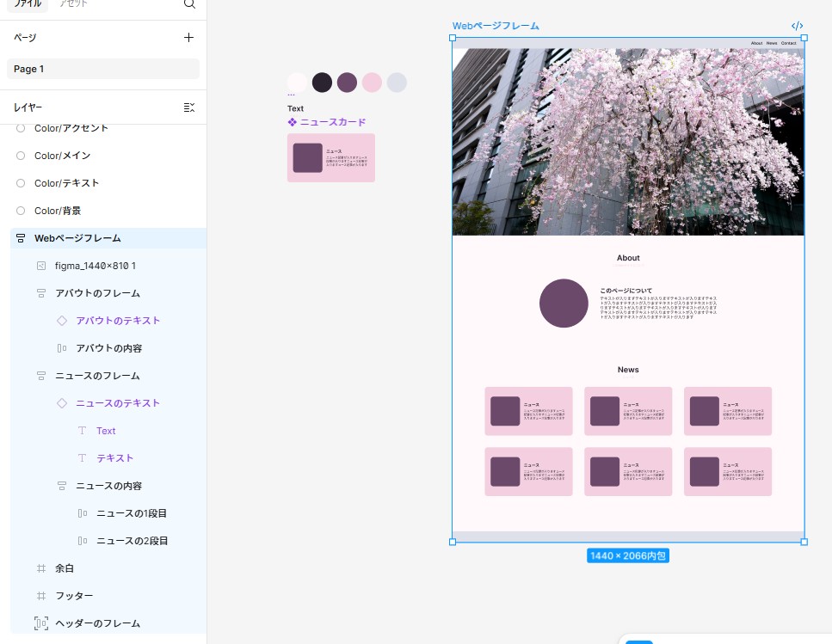Image resolution: width=832 pixels, height=644 pixels.
Task: Select the Color/メイン layer
Action: pos(62,156)
